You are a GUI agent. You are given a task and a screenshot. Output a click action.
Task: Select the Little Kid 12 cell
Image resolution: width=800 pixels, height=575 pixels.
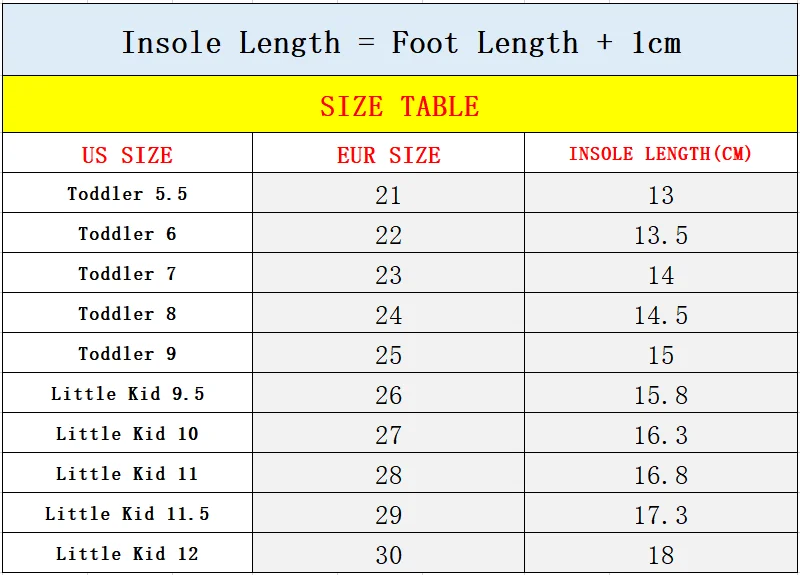point(127,554)
